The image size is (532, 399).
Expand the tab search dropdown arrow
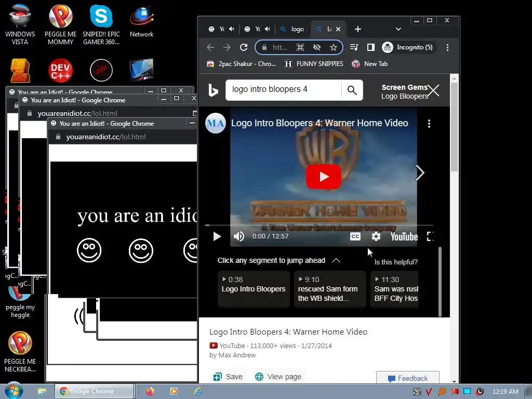[x=398, y=29]
